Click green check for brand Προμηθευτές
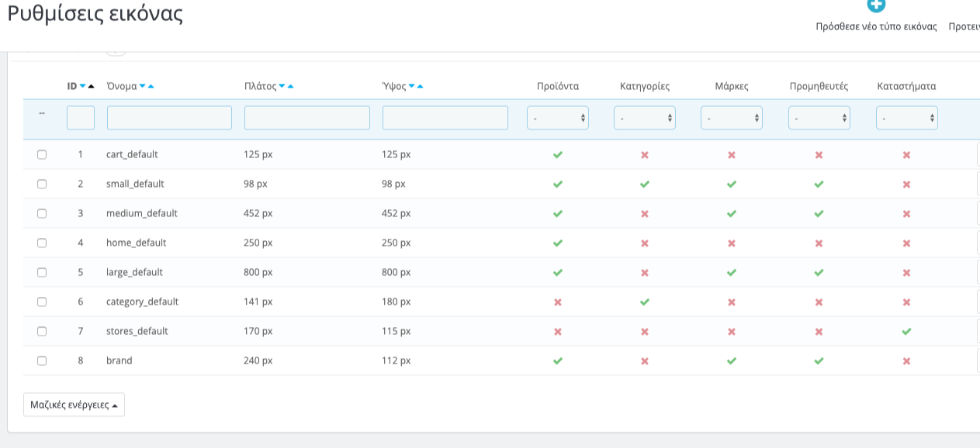Image resolution: width=980 pixels, height=448 pixels. (819, 360)
